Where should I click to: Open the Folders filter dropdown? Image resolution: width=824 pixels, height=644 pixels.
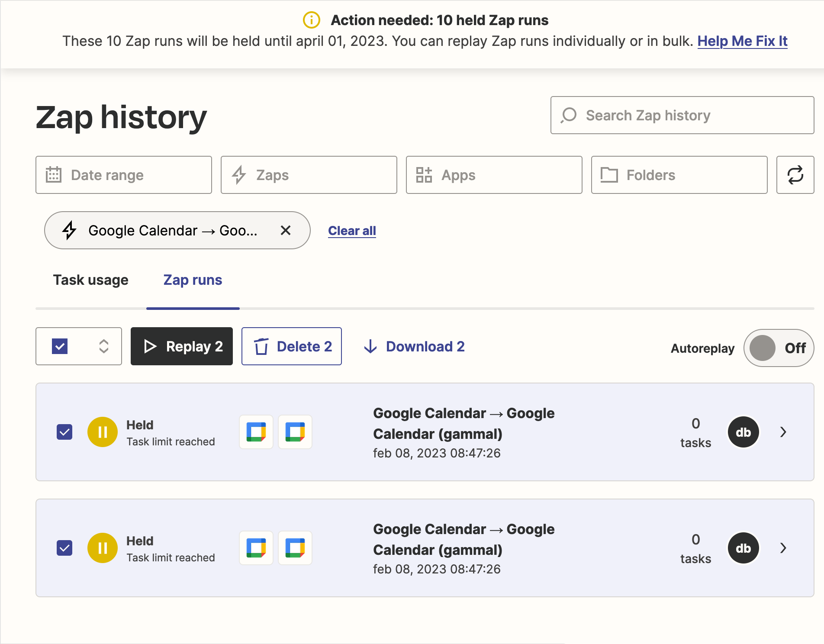(679, 175)
